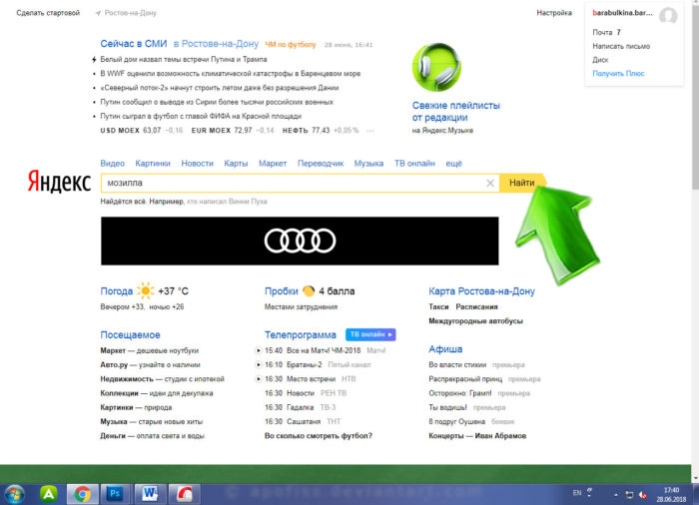
Task: Click the Ростов-на-Дону location icon link
Action: [126, 13]
